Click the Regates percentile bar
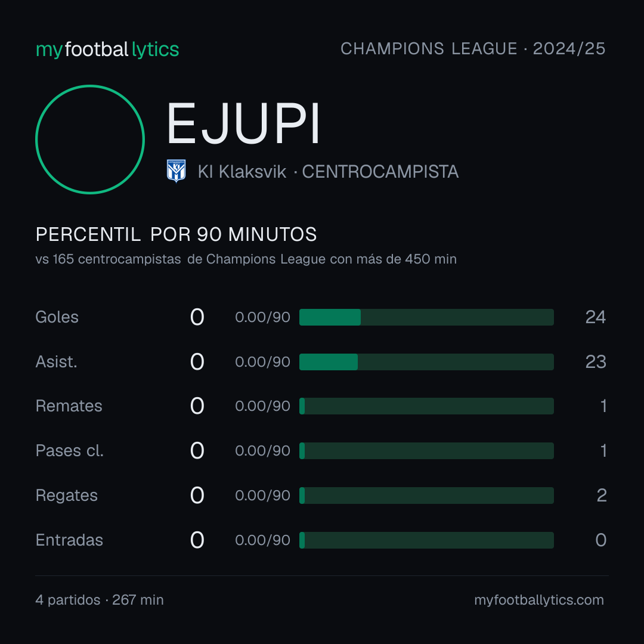This screenshot has height=644, width=644. click(426, 496)
